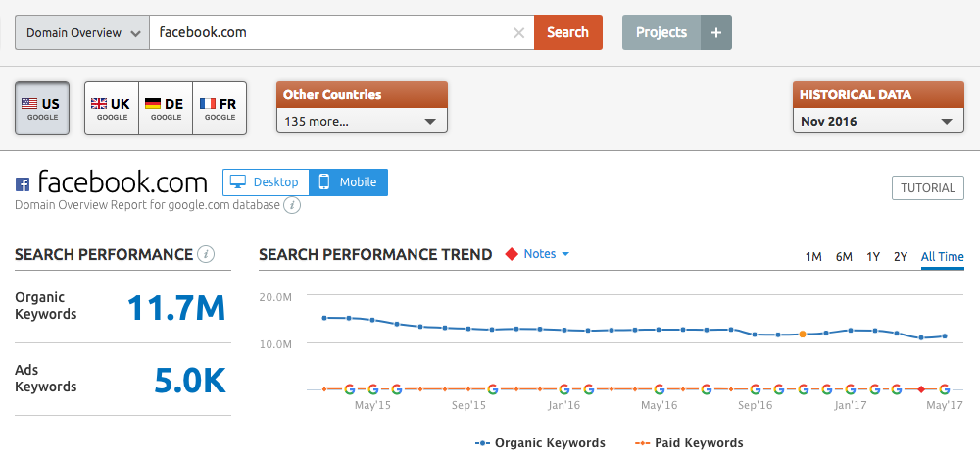Image resolution: width=980 pixels, height=464 pixels.
Task: Click the Sep'15 axis label
Action: 468,405
